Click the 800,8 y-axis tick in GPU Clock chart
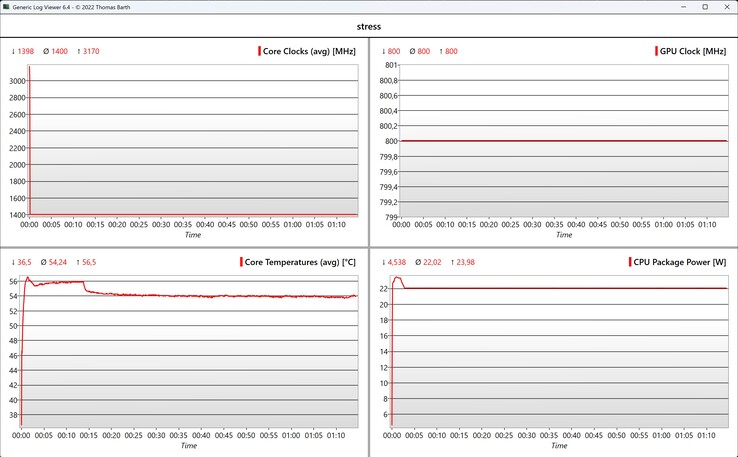738x457 pixels. click(388, 81)
